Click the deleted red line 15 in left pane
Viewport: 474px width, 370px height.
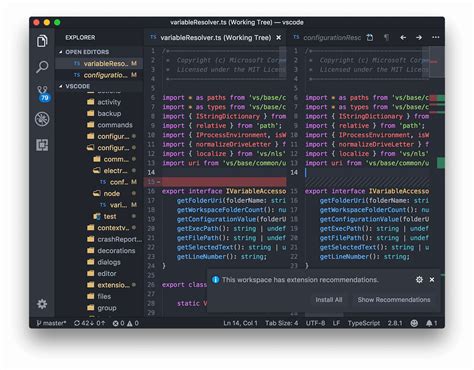click(x=215, y=182)
